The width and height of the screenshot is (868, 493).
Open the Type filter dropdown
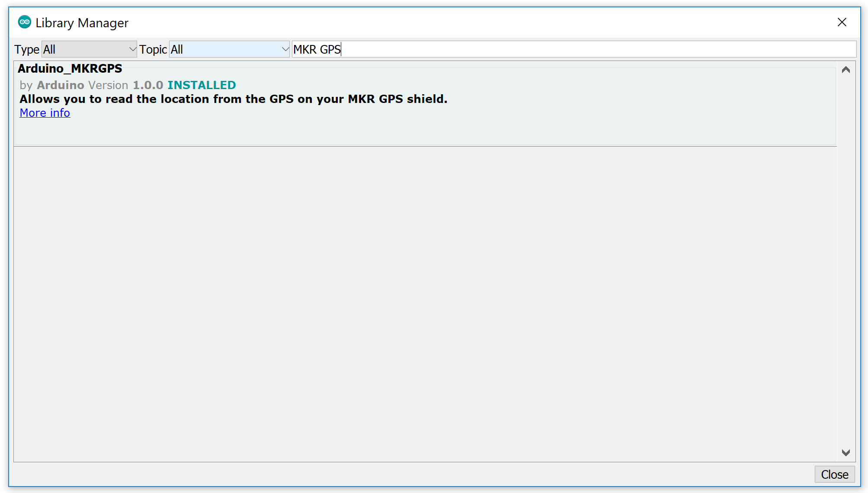89,49
